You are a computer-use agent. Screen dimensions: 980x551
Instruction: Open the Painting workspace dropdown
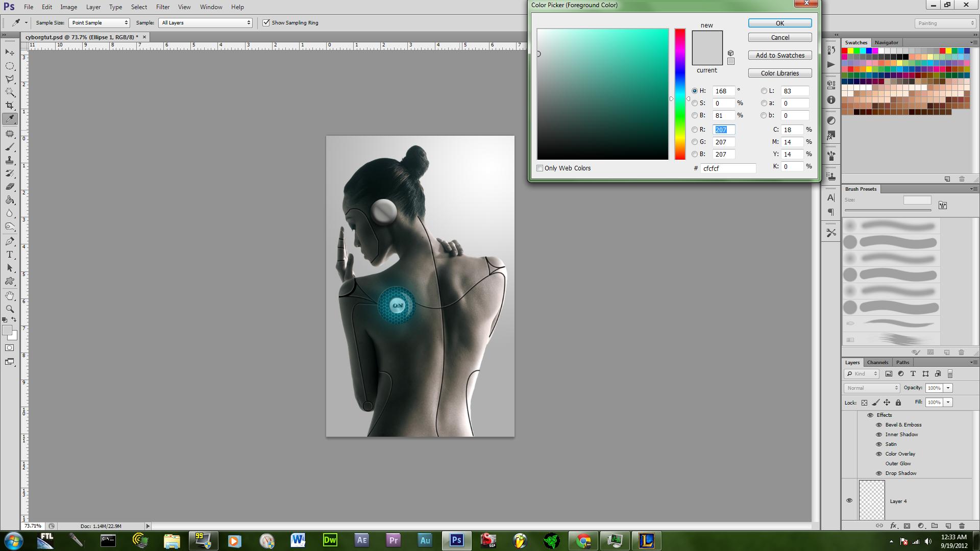(945, 23)
